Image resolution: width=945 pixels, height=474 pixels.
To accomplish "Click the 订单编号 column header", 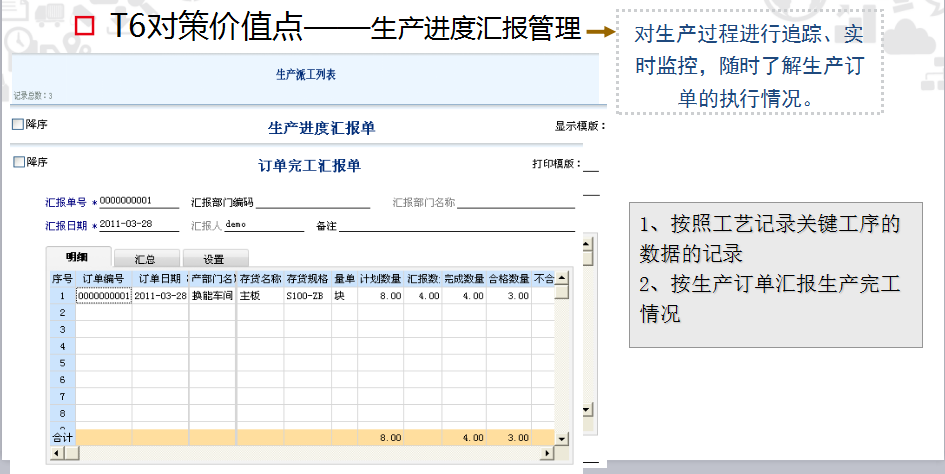I will pos(103,279).
